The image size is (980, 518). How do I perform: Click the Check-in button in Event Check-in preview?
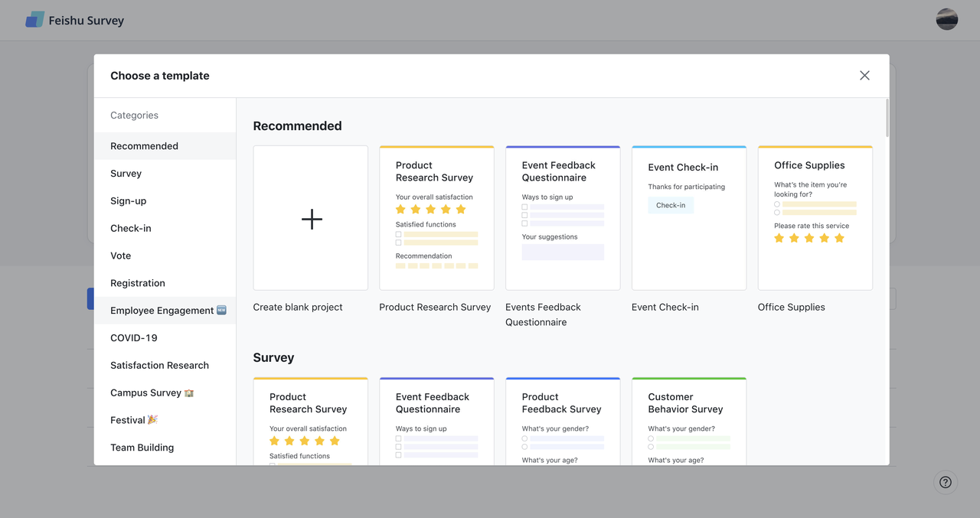tap(671, 205)
